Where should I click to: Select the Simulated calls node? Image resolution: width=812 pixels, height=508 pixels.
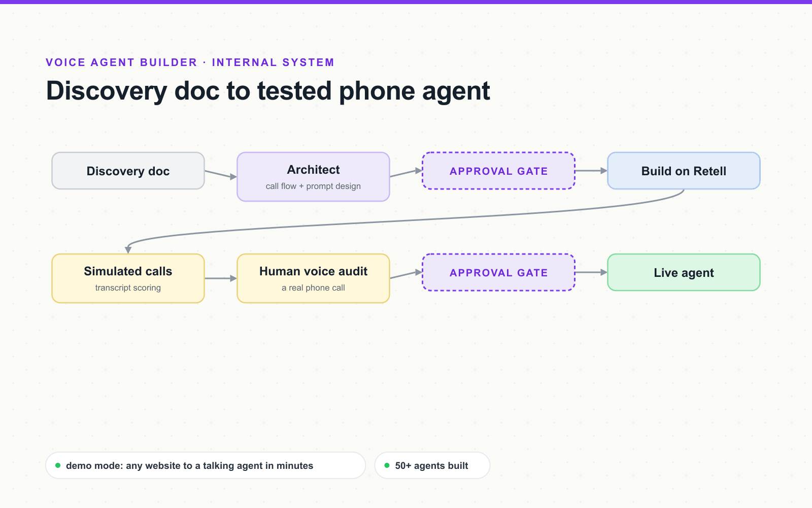(128, 278)
